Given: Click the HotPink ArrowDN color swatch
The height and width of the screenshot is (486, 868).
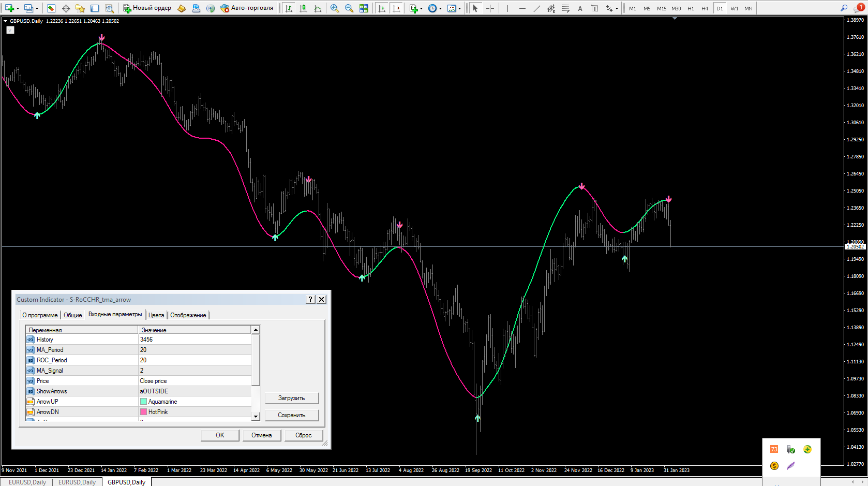Looking at the screenshot, I should pyautogui.click(x=144, y=412).
